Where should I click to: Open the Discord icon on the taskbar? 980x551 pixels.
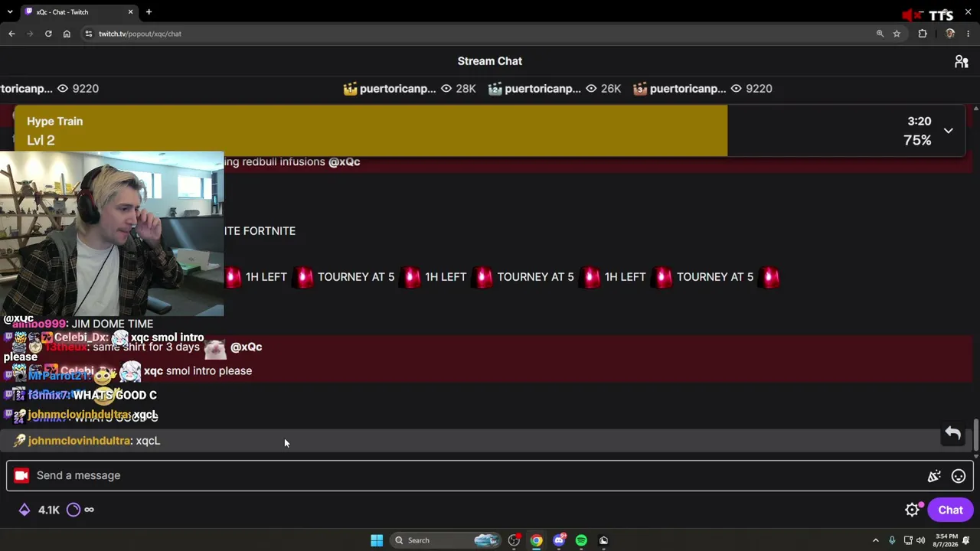point(559,540)
